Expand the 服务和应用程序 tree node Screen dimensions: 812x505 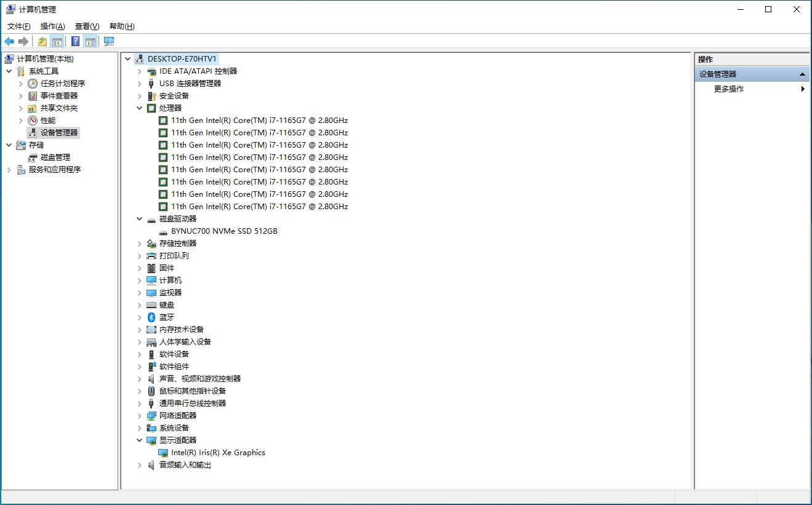pyautogui.click(x=9, y=170)
